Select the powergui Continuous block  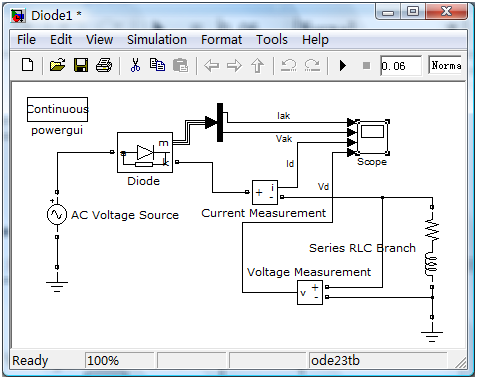[57, 109]
